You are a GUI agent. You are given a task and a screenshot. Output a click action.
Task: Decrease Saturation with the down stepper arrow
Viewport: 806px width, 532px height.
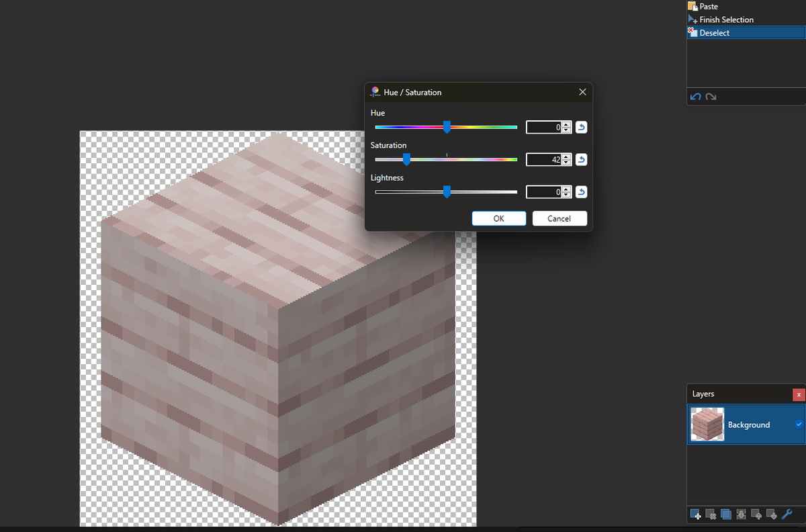(566, 163)
